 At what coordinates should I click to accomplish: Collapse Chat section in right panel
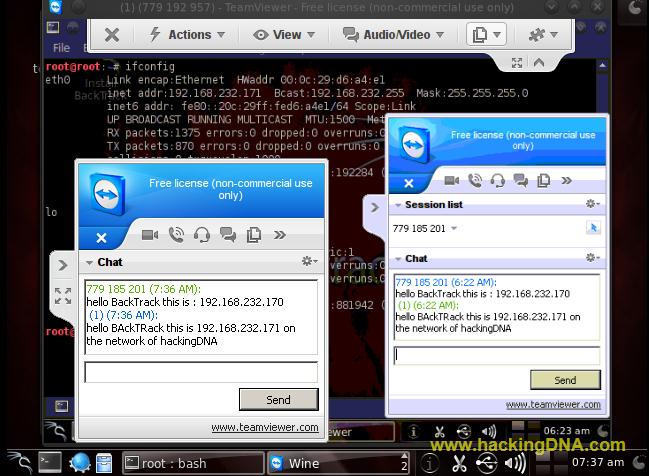click(398, 259)
